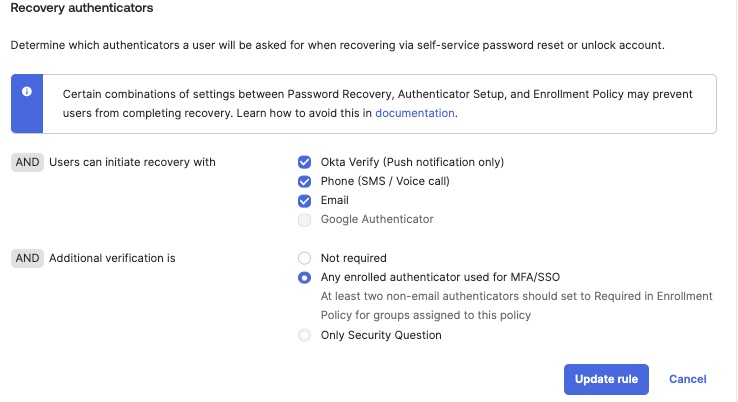Click the Users can initiate recovery with label

pyautogui.click(x=132, y=162)
